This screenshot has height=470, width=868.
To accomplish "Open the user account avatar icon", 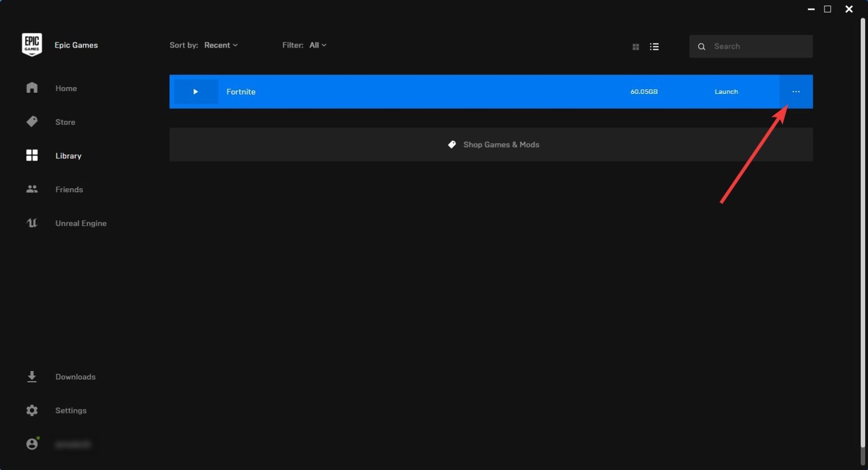I will pyautogui.click(x=32, y=444).
